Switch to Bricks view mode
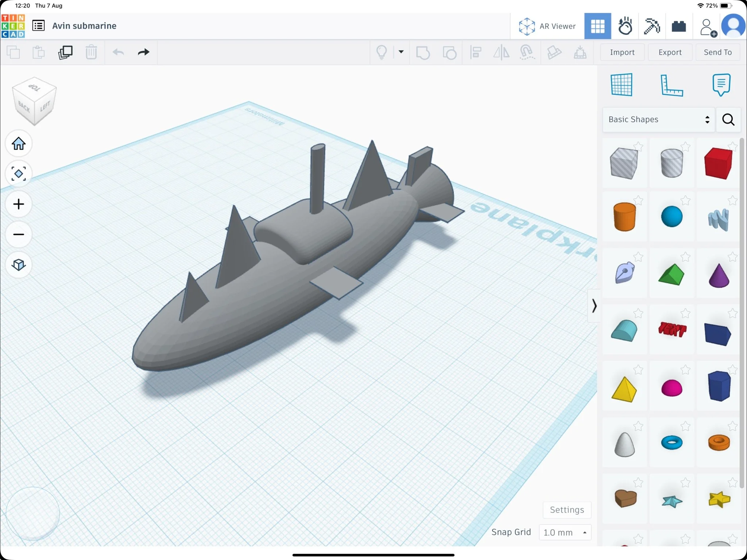The image size is (747, 560). (x=678, y=26)
